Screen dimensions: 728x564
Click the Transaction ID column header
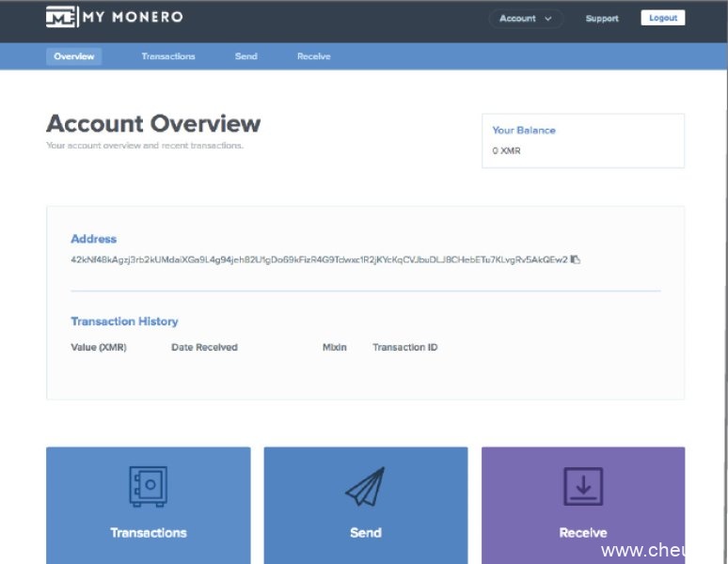(404, 348)
